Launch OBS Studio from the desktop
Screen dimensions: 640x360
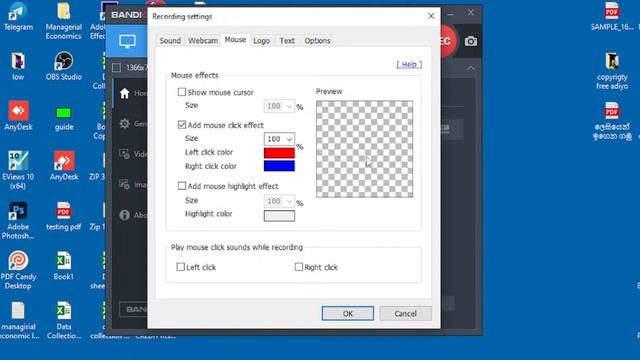(x=63, y=65)
